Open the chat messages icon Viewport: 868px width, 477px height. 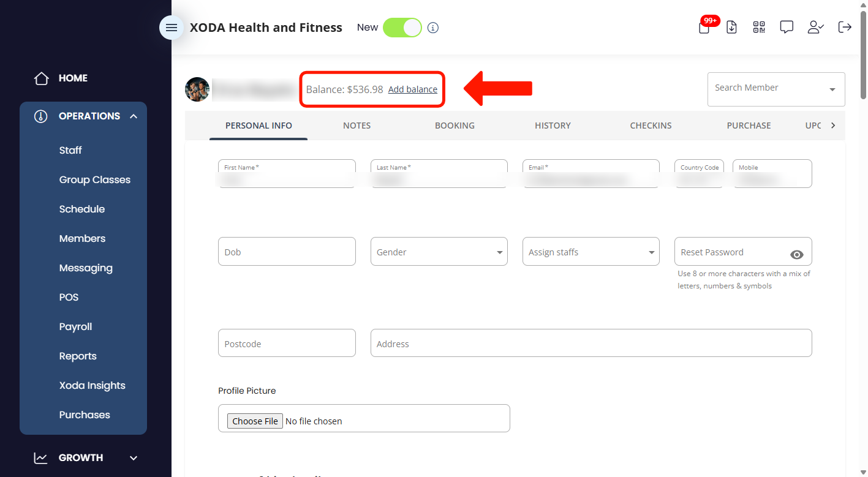787,27
